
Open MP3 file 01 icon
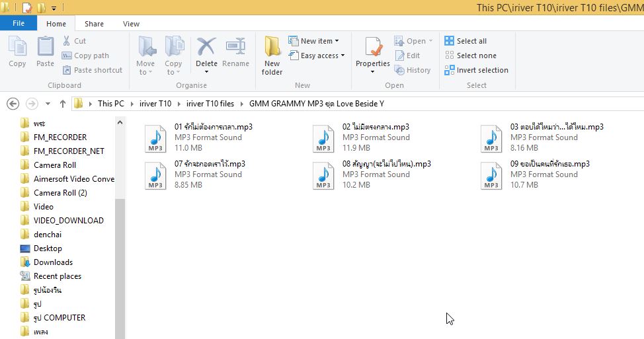tap(155, 138)
